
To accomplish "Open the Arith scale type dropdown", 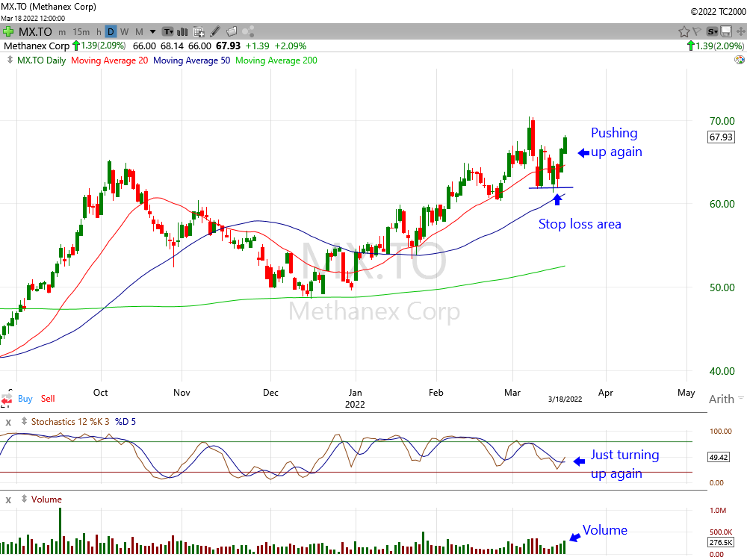I will point(725,399).
